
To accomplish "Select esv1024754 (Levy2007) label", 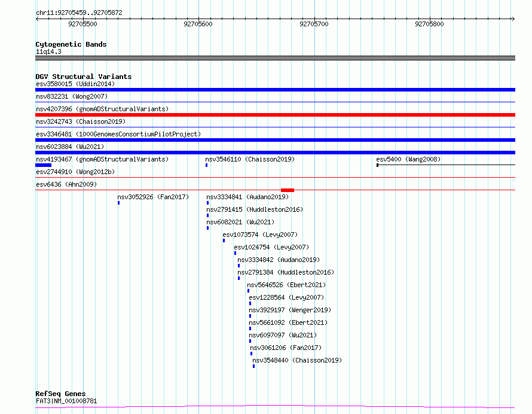I will 271,247.
